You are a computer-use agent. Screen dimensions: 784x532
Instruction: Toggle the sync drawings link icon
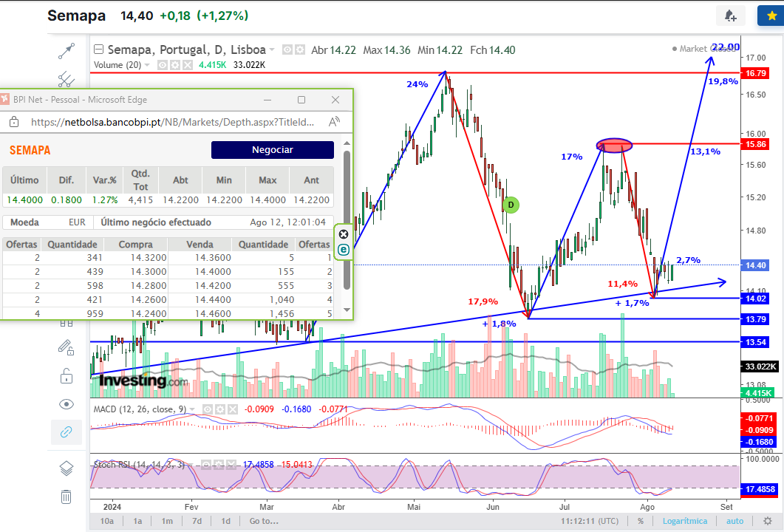tap(67, 432)
